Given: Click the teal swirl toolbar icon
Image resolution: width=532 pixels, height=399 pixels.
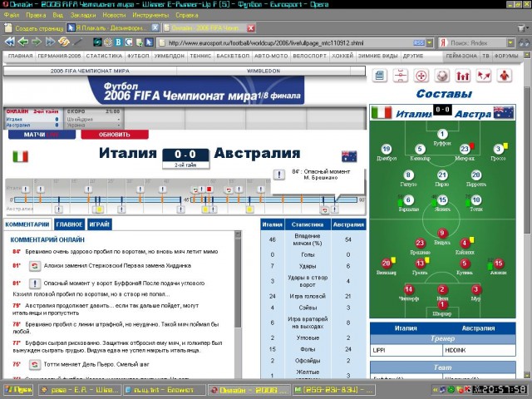Looking at the screenshot, I should [x=97, y=42].
